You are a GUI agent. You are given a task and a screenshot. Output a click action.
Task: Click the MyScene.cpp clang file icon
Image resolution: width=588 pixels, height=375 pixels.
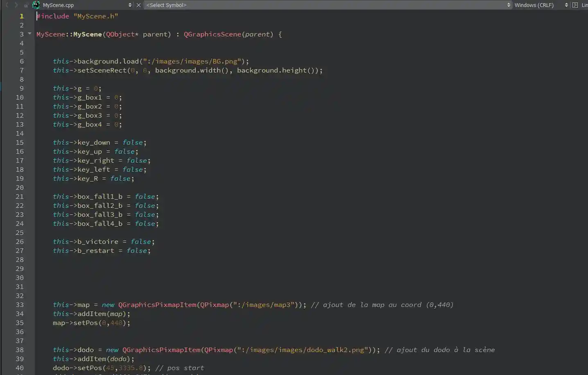36,5
